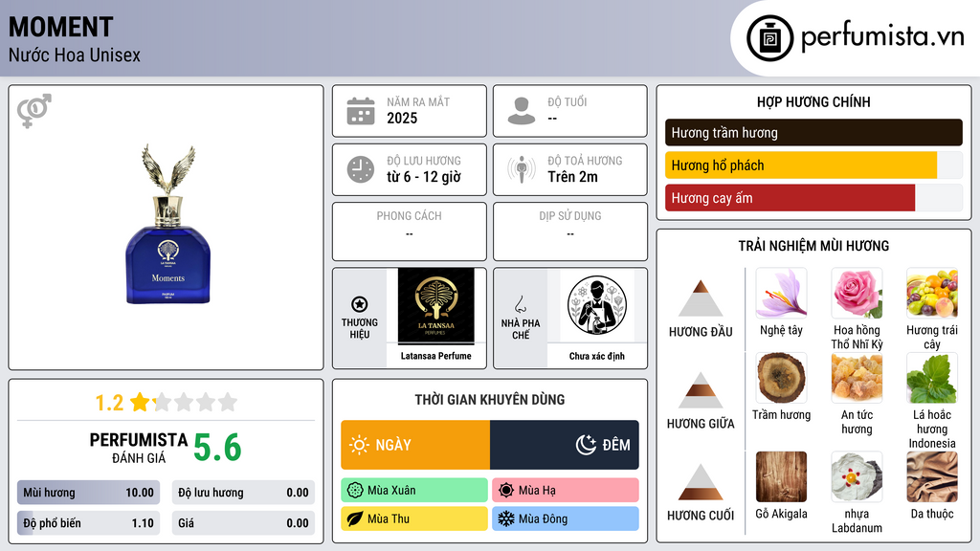Click the clock icon for Độ lưu hương
980x551 pixels.
click(361, 169)
